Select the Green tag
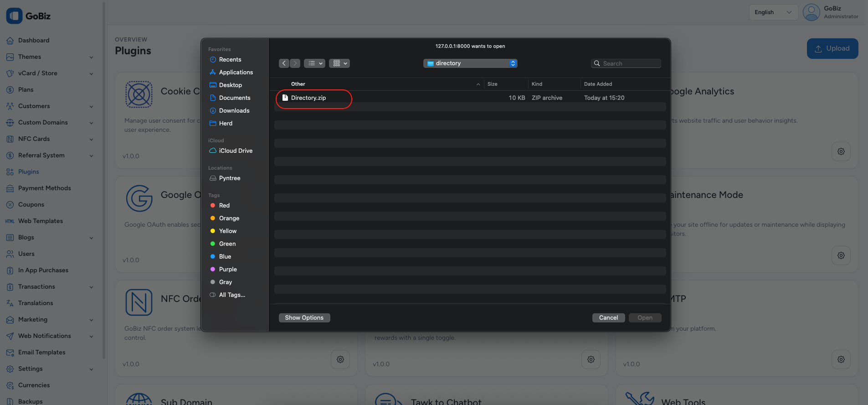 pyautogui.click(x=227, y=244)
